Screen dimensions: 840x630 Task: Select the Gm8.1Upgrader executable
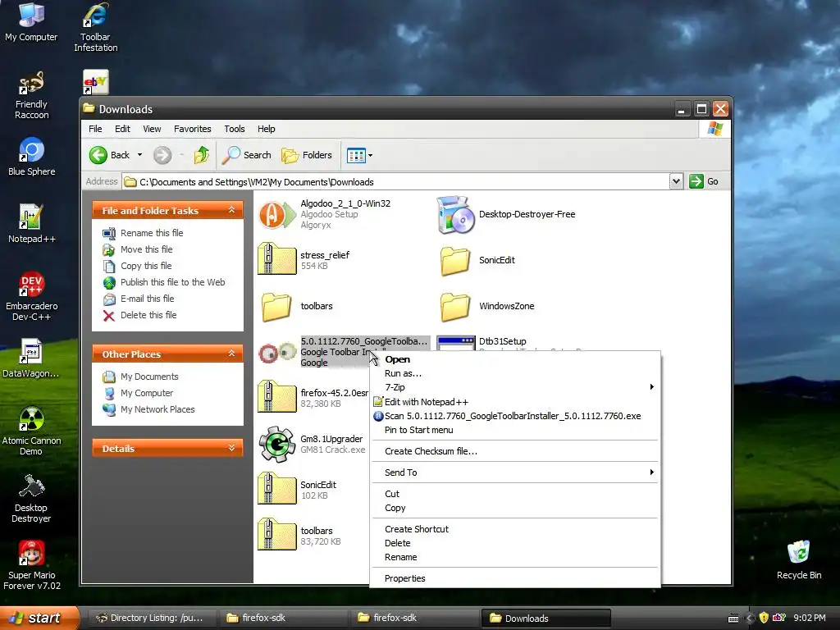[312, 444]
